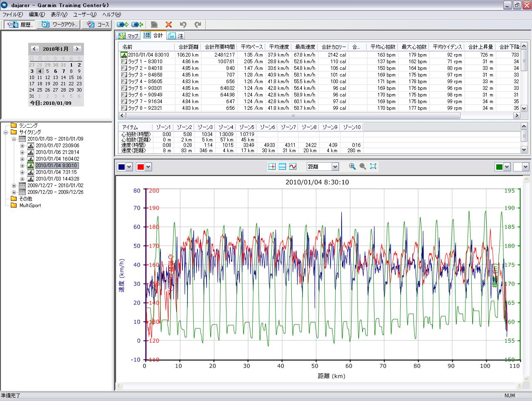Collapse the 2010/01/03 - 2010/01/09 week node
This screenshot has height=401, width=532.
[14, 139]
